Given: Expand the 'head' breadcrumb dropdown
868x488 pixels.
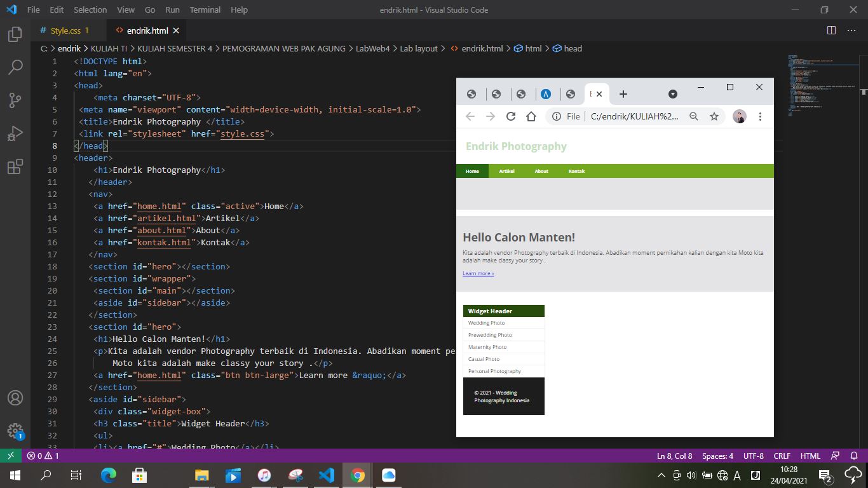Looking at the screenshot, I should click(567, 48).
